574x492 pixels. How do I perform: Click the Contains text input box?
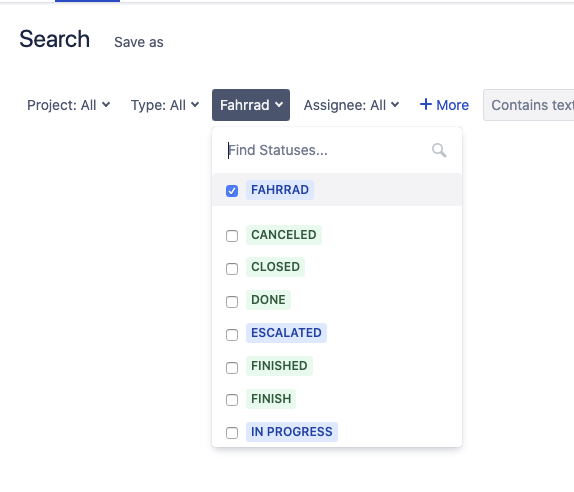529,105
